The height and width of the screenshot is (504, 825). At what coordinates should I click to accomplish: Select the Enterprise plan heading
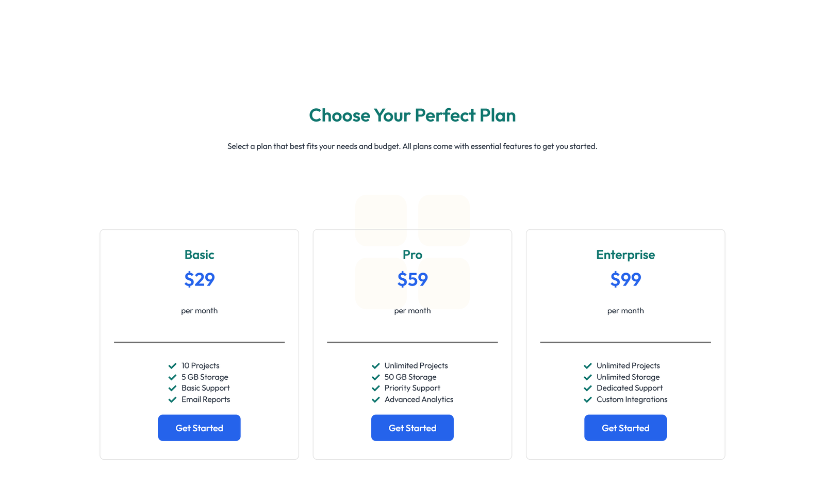click(x=625, y=254)
